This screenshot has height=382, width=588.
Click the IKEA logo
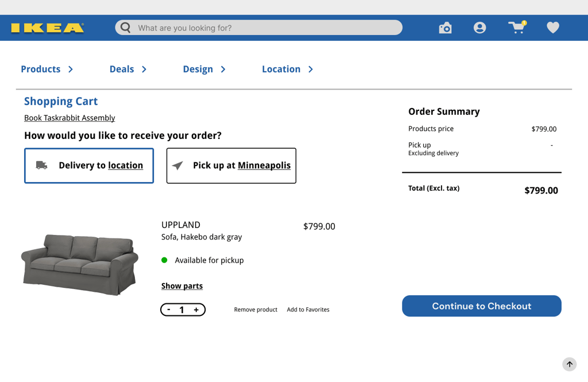point(47,28)
